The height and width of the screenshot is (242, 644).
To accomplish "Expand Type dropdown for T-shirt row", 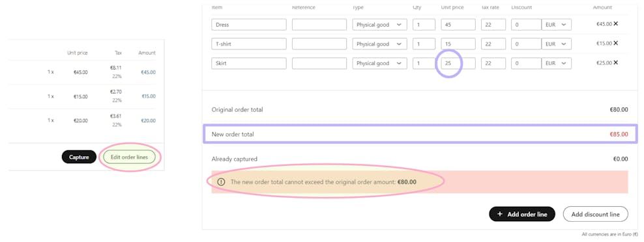I will pos(379,44).
